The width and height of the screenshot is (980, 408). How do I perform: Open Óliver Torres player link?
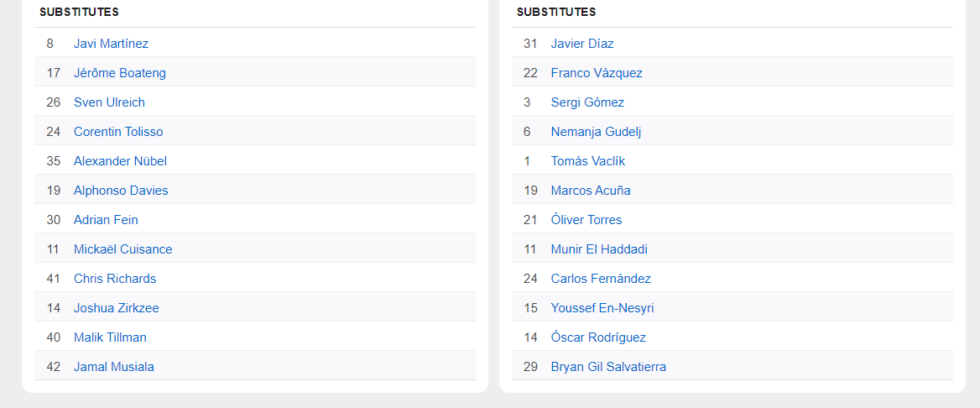pyautogui.click(x=586, y=220)
